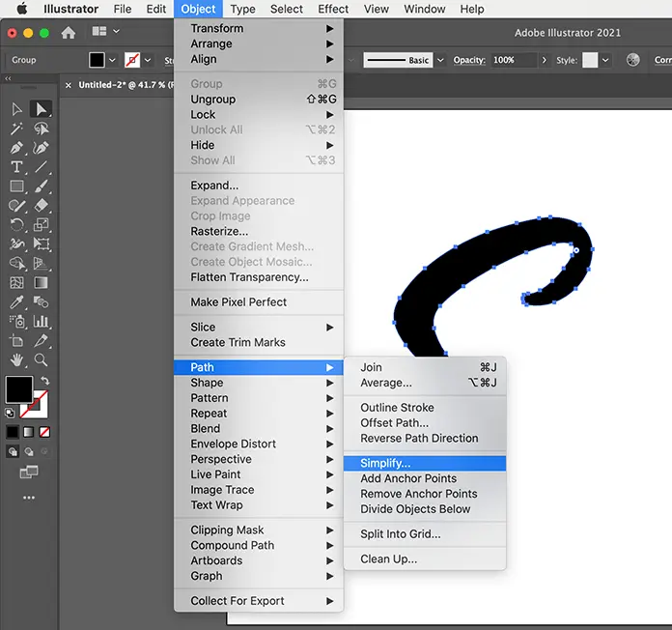672x630 pixels.
Task: Open the Brush Definition Basic dropdown
Action: click(x=440, y=60)
